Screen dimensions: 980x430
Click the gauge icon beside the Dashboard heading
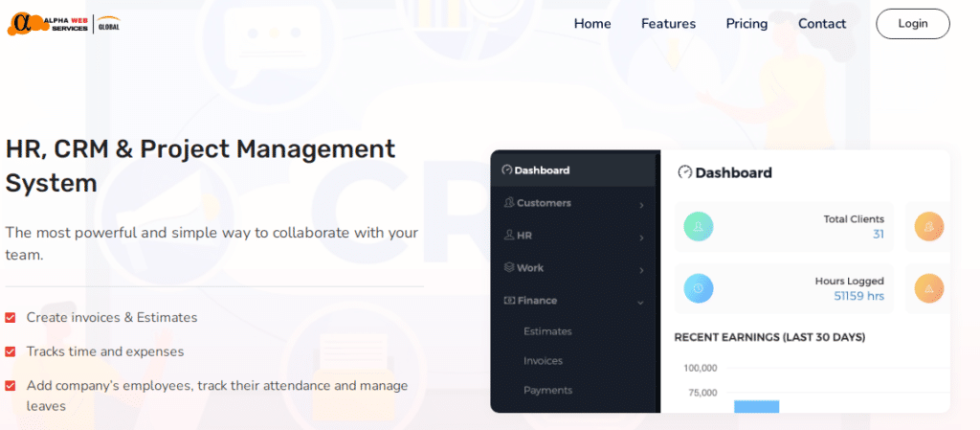coord(684,173)
